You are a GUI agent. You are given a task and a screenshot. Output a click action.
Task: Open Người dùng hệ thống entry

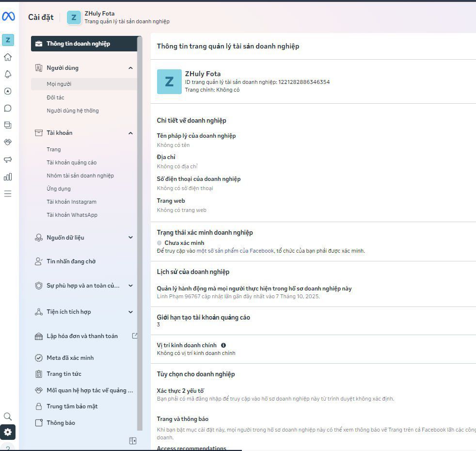pos(73,111)
